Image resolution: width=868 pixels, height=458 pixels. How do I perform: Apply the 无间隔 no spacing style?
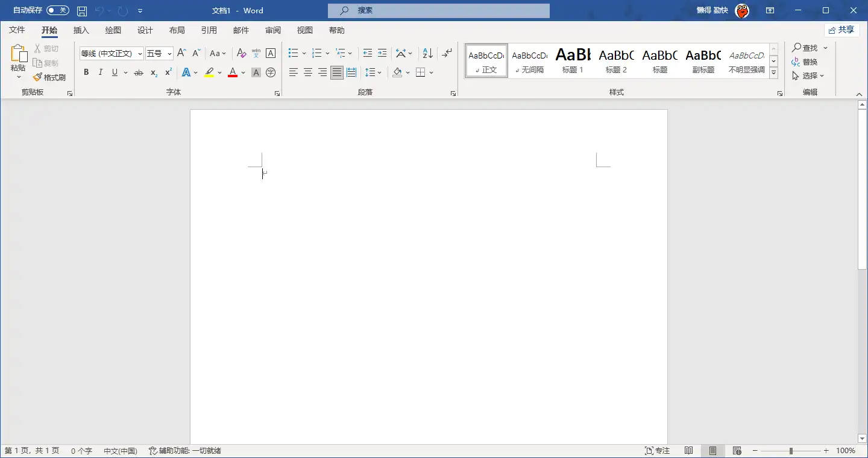point(529,60)
